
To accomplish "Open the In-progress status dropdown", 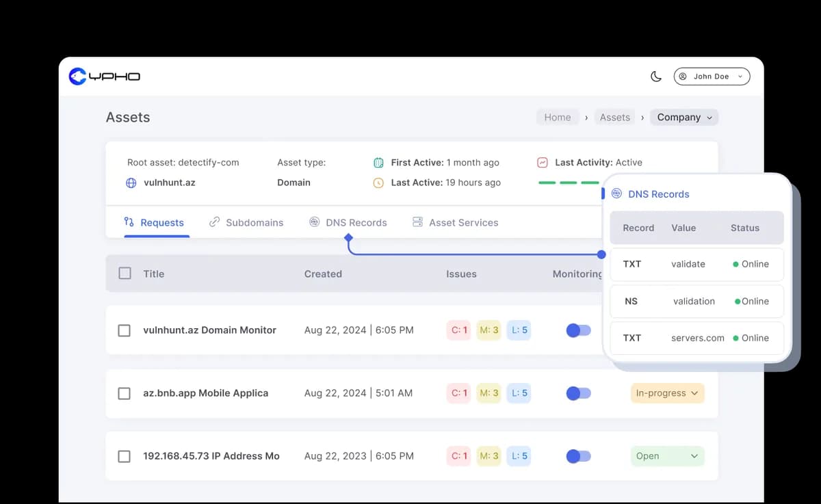I will coord(666,393).
